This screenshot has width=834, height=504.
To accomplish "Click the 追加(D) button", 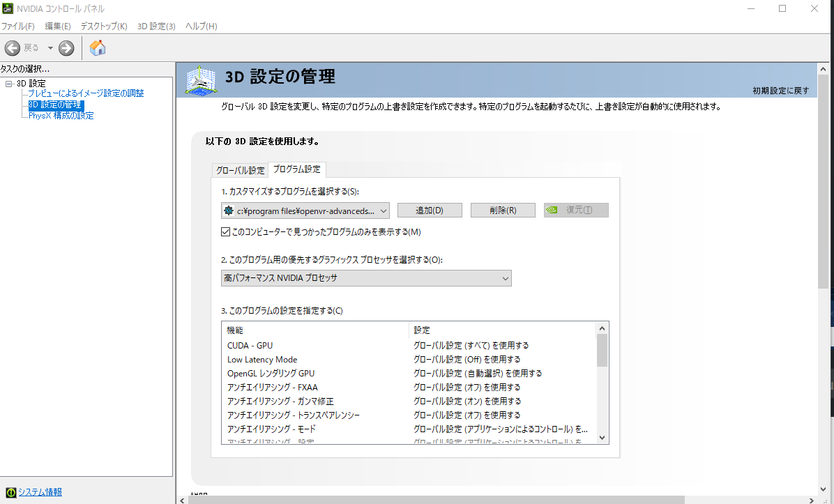I will 430,211.
